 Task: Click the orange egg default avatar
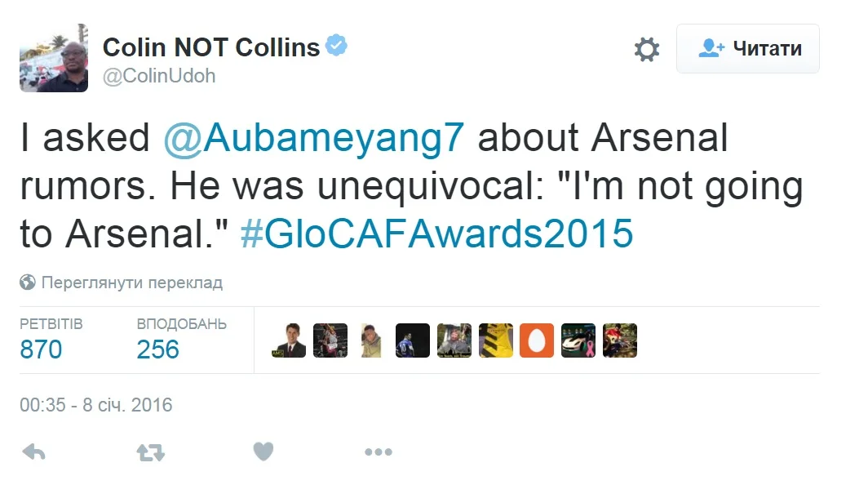(537, 340)
